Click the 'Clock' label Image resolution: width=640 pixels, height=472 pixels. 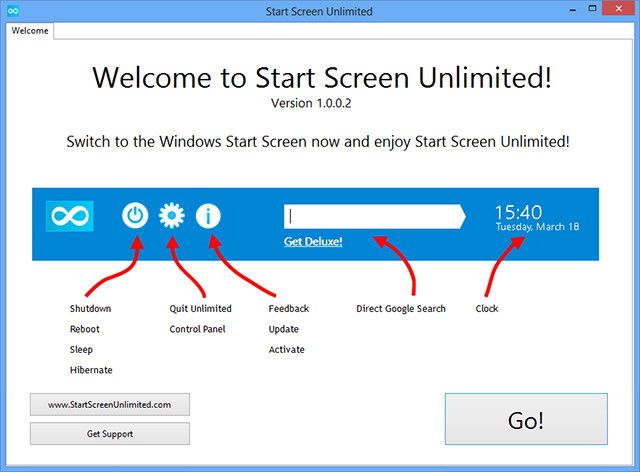pyautogui.click(x=487, y=309)
